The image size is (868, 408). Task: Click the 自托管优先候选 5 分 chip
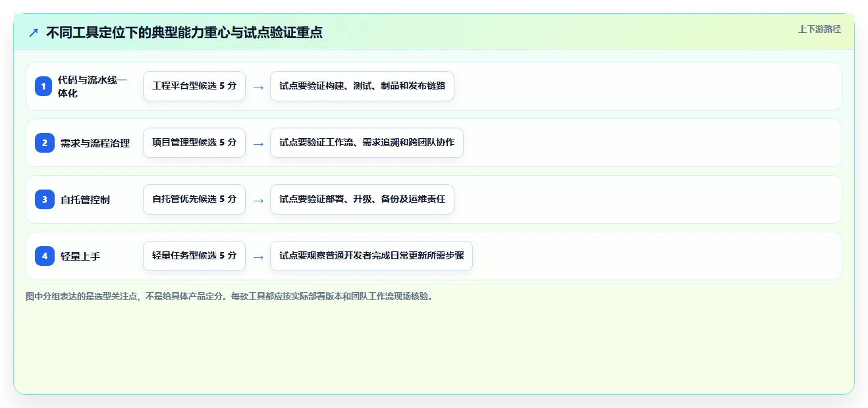(x=194, y=199)
